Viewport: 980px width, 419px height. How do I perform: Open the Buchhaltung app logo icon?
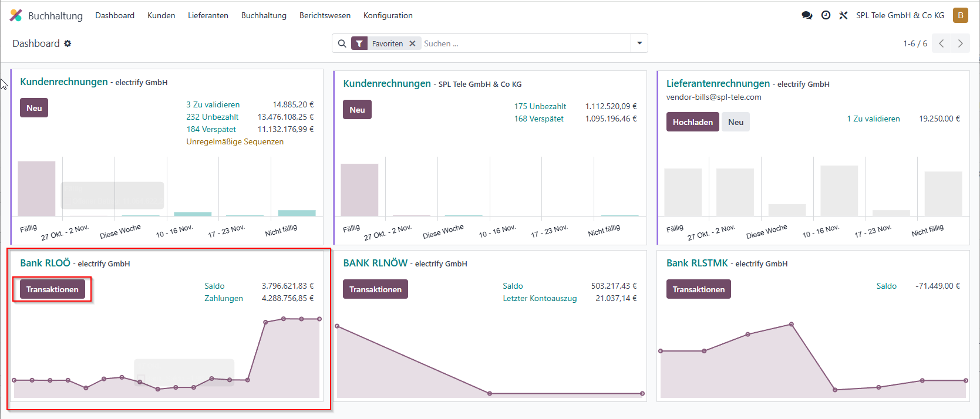16,15
